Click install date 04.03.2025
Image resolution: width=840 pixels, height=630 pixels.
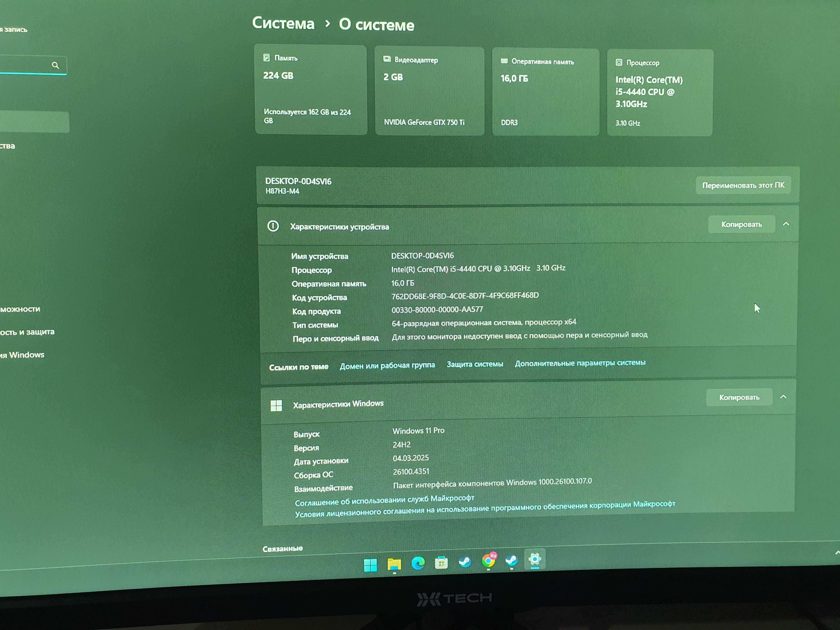click(x=410, y=458)
